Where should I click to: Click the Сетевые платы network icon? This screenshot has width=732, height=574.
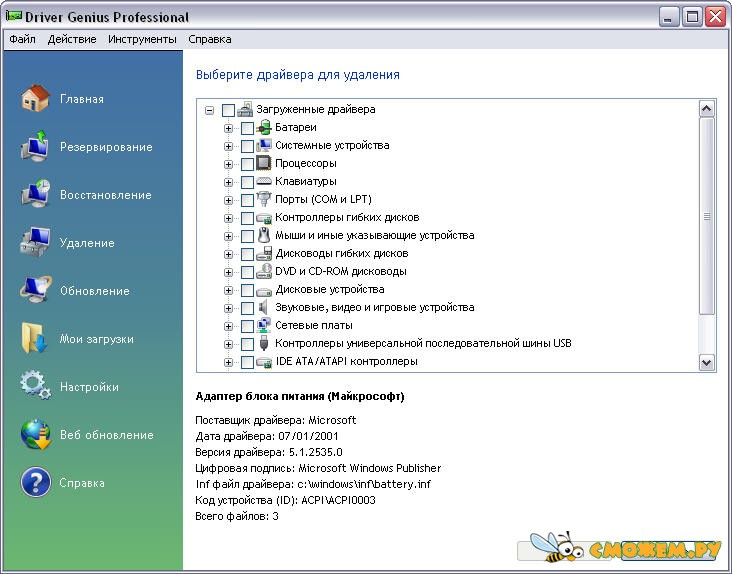point(264,325)
